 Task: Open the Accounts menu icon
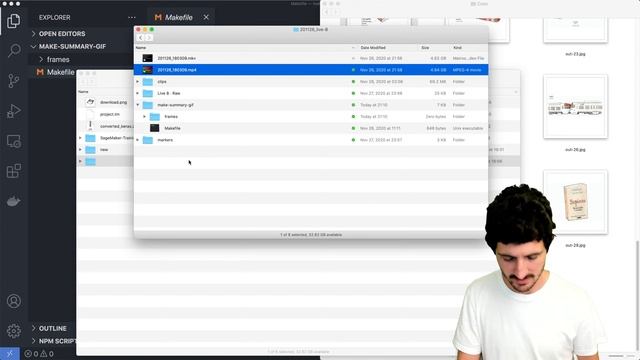13,301
